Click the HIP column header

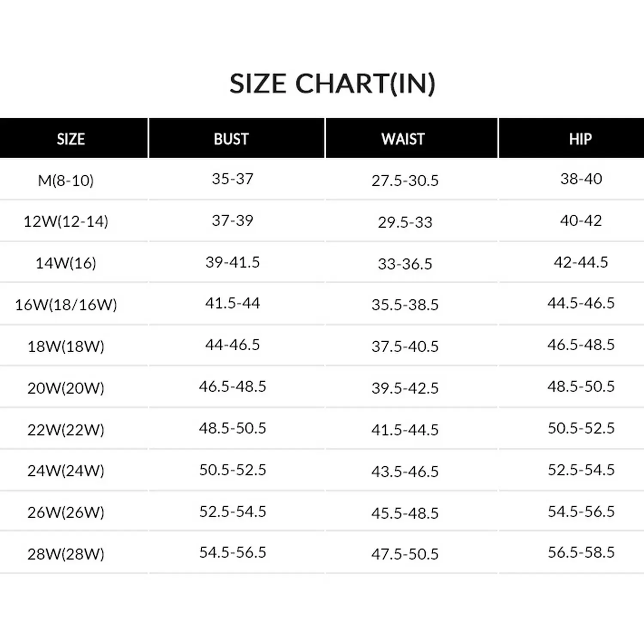(580, 139)
